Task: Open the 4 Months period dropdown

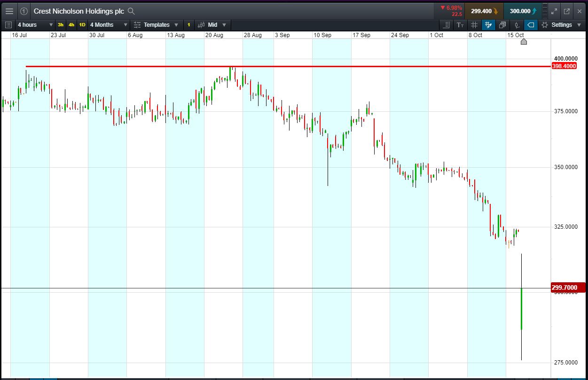Action: (109, 25)
